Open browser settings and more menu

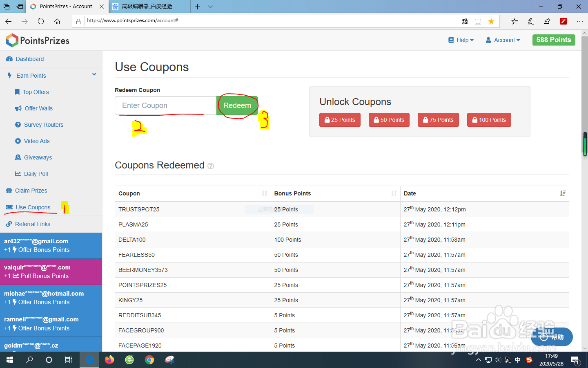coord(579,21)
